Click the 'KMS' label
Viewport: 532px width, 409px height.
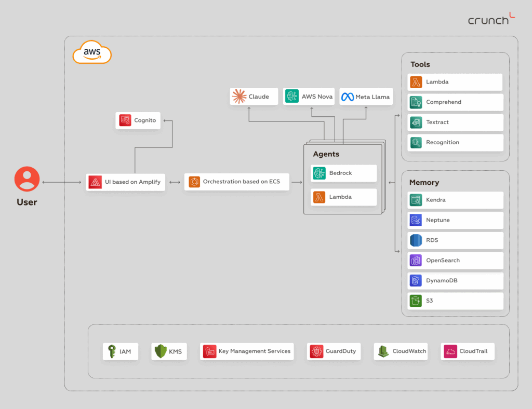tap(176, 352)
